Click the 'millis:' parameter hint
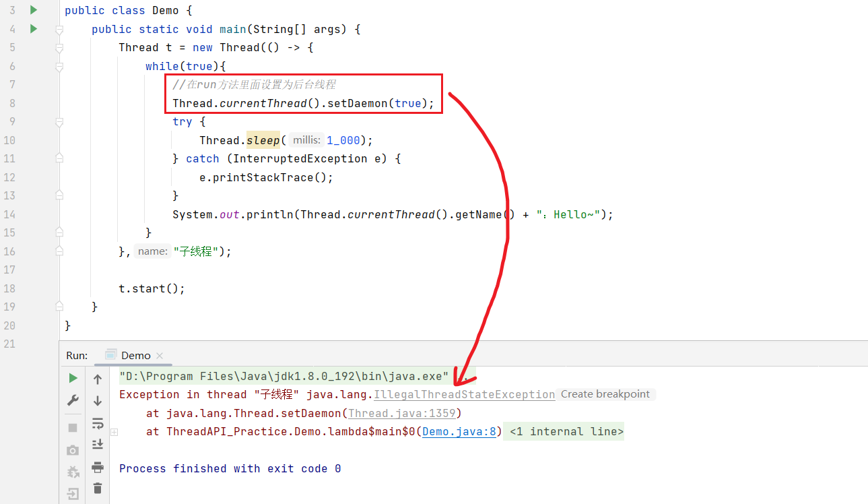The height and width of the screenshot is (504, 868). coord(306,140)
